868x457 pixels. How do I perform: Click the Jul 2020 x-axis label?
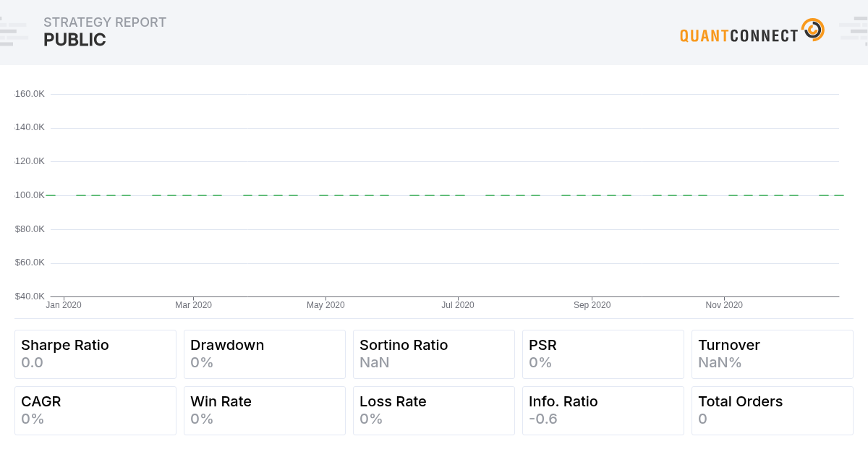click(x=458, y=305)
